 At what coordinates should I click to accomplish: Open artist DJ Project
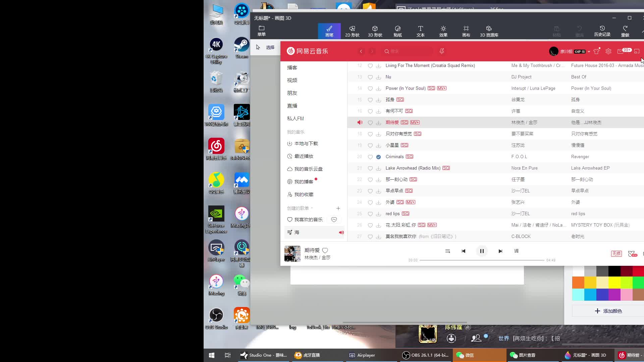coord(521,77)
